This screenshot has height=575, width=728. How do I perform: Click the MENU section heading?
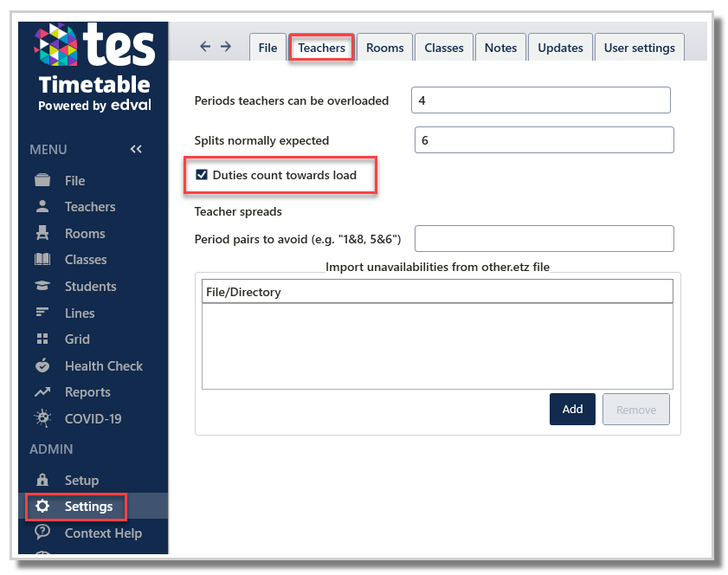pos(48,150)
